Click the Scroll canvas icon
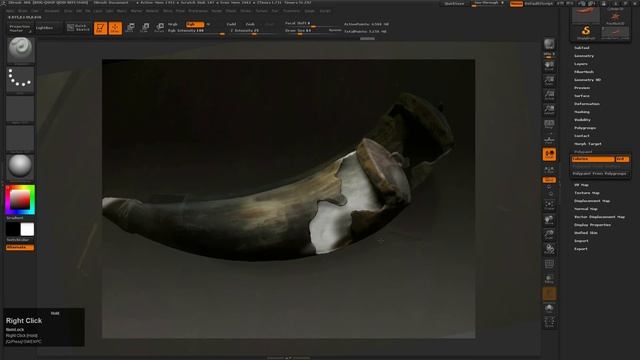This screenshot has height=360, width=640. pos(549,66)
